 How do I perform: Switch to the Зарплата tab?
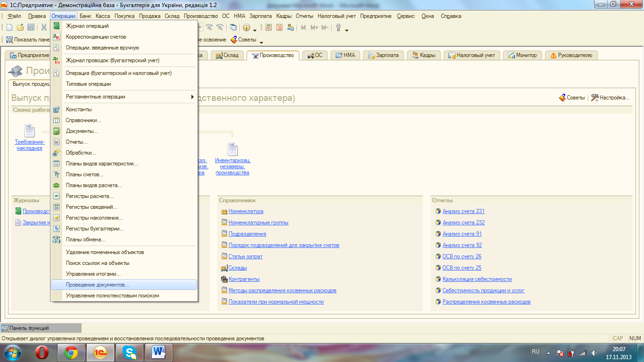tap(383, 55)
